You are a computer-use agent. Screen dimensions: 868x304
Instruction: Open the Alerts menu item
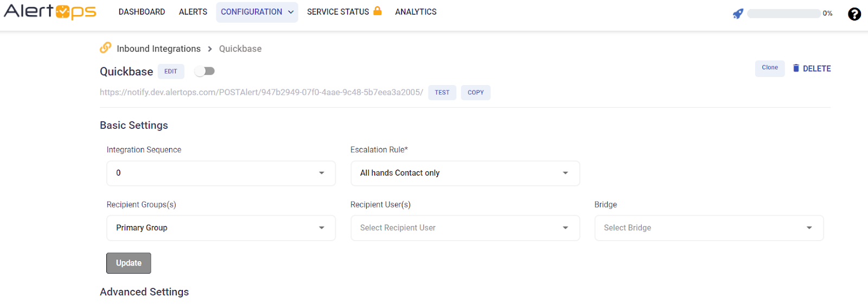tap(193, 12)
